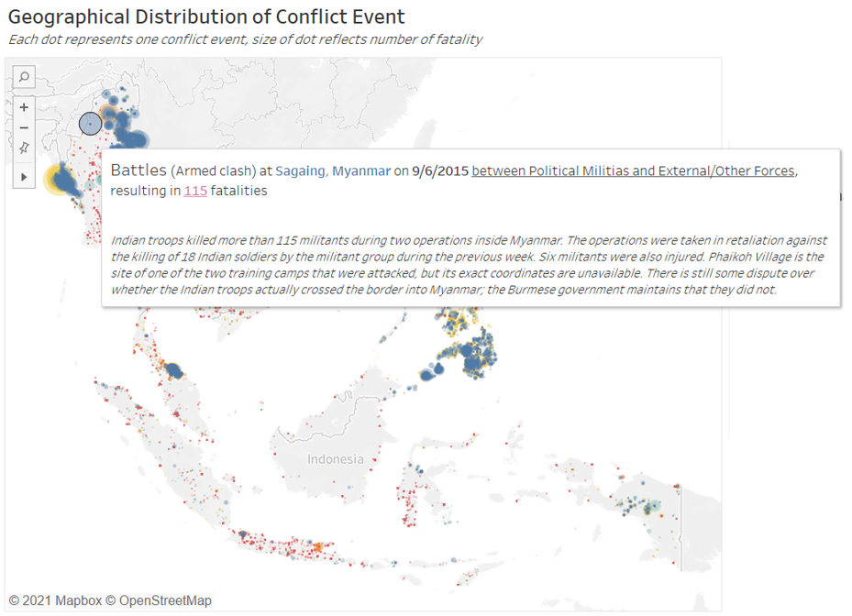Open the map search magnifier tool

tap(24, 77)
